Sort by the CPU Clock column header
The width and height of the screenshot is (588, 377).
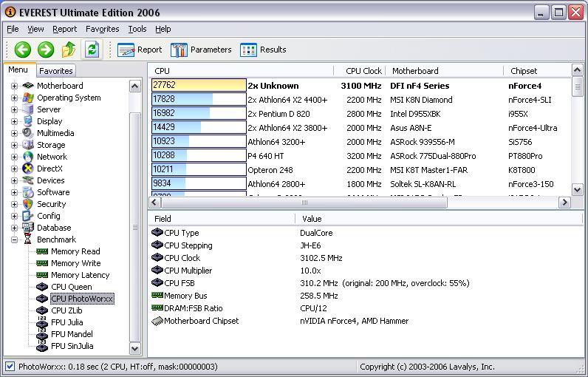(359, 71)
